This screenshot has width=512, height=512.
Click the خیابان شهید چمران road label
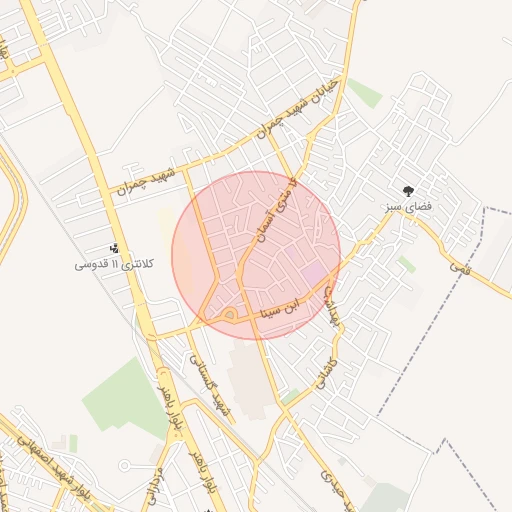tap(298, 109)
